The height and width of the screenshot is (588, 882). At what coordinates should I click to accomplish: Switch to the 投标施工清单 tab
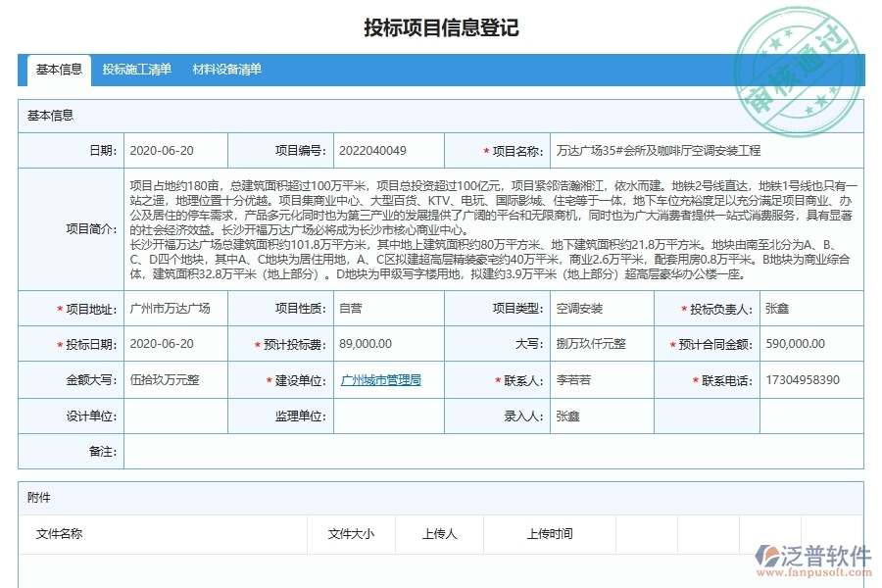pyautogui.click(x=134, y=70)
